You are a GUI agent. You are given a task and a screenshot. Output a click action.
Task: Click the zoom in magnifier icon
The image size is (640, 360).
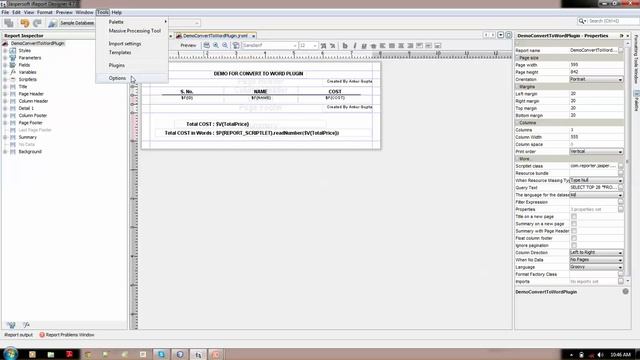216,46
